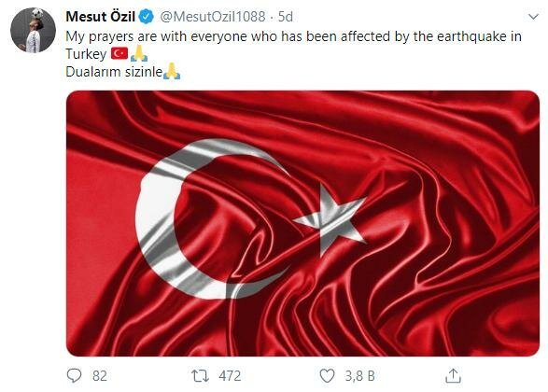Click the tweet text about earthquake
This screenshot has width=548, height=392.
point(293,45)
